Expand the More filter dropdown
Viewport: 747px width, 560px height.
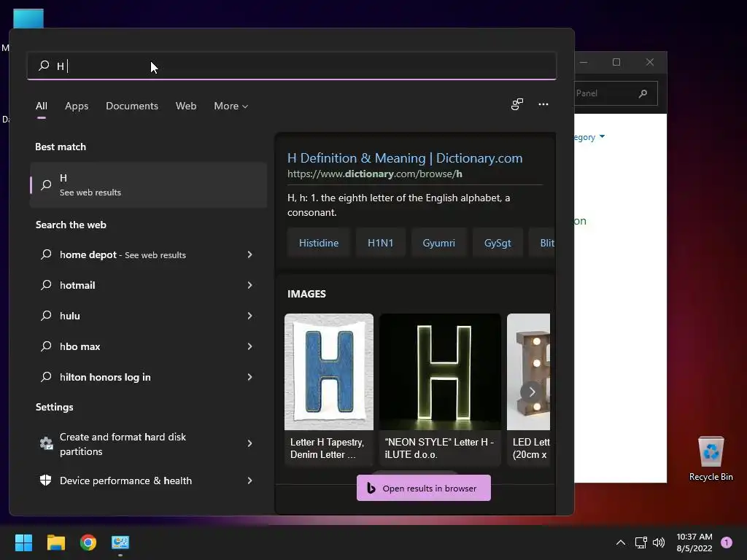tap(231, 106)
